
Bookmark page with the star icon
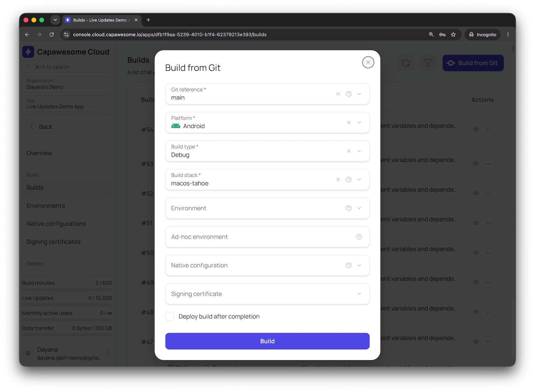[x=453, y=34]
